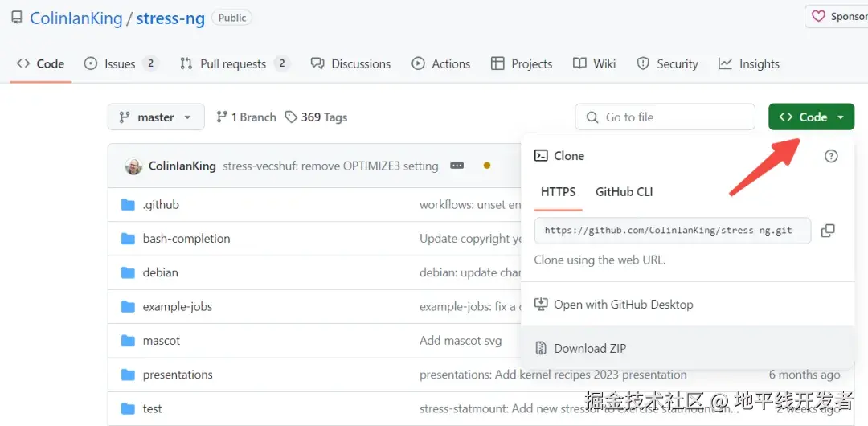Open the Issues tab

pos(121,63)
